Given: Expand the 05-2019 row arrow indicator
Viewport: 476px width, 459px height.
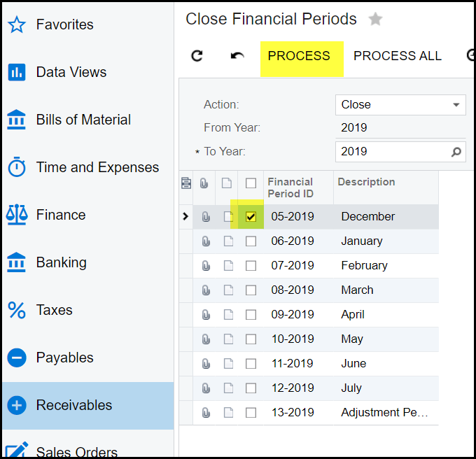Looking at the screenshot, I should [185, 217].
